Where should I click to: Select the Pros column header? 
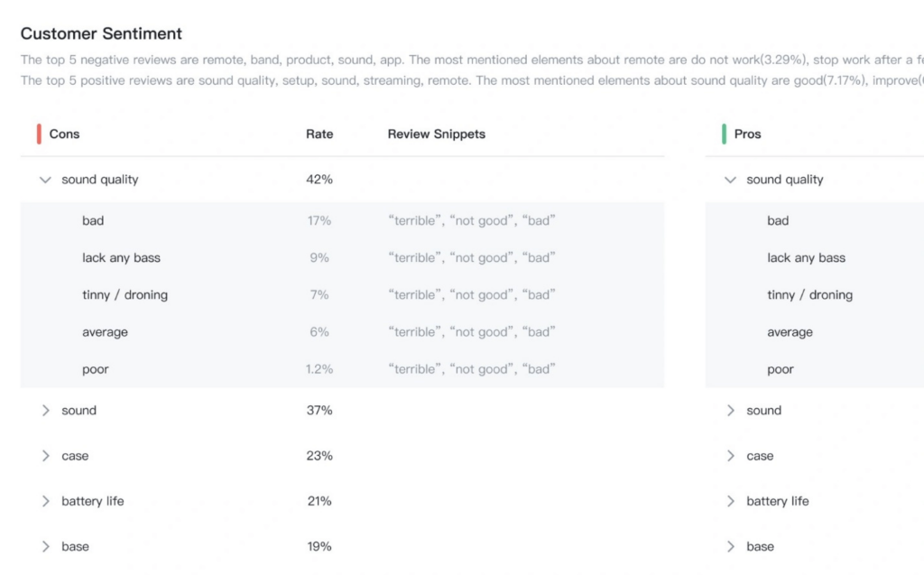(747, 134)
